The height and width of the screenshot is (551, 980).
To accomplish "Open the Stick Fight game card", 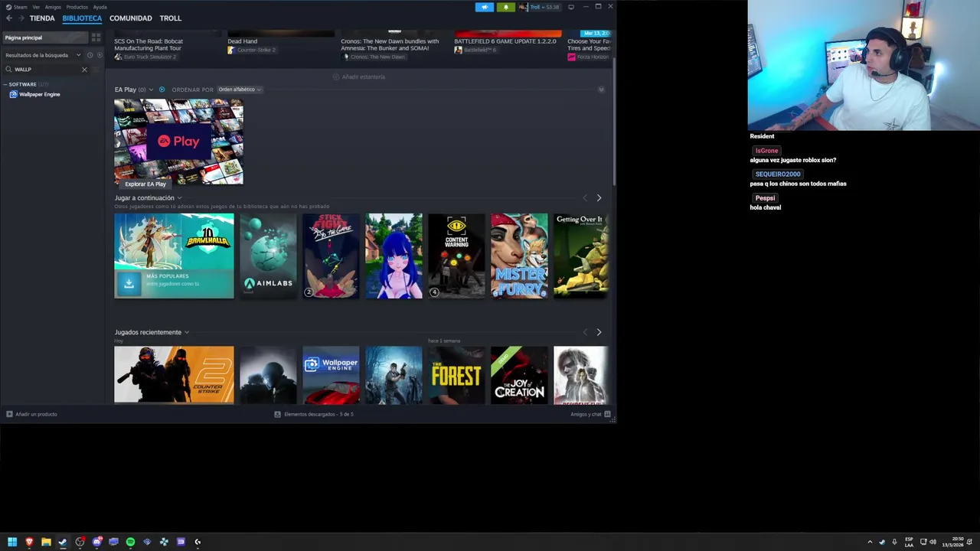I will click(331, 256).
